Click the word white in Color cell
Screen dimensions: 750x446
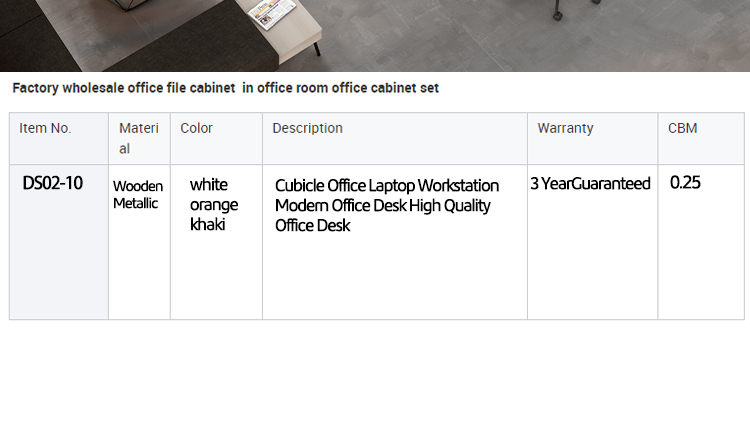(209, 185)
